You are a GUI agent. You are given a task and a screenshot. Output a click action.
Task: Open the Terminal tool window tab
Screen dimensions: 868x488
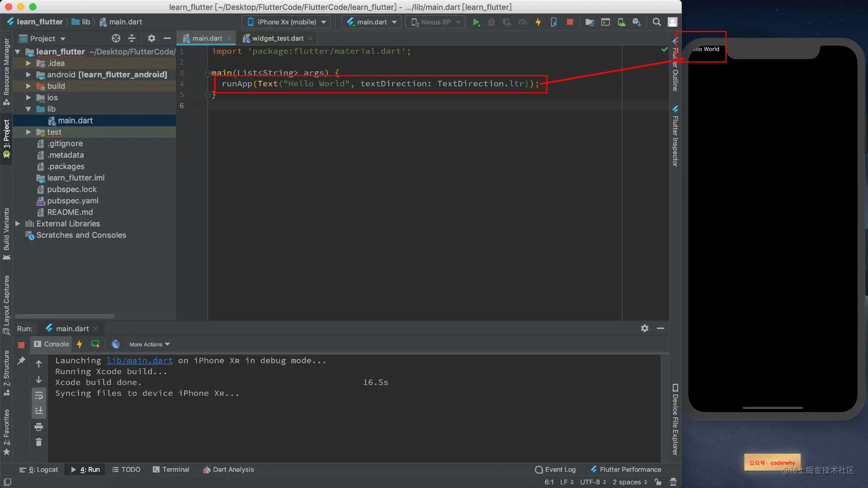[x=171, y=469]
